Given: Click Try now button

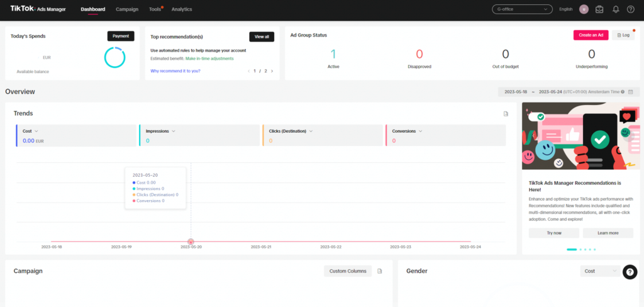Looking at the screenshot, I should [x=553, y=233].
